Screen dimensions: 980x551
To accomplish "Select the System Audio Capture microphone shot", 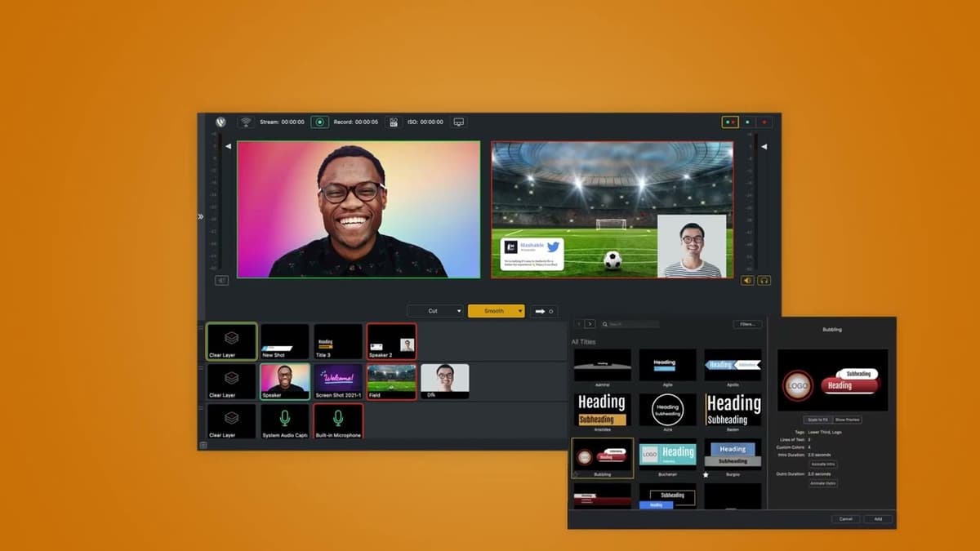I will tap(285, 421).
